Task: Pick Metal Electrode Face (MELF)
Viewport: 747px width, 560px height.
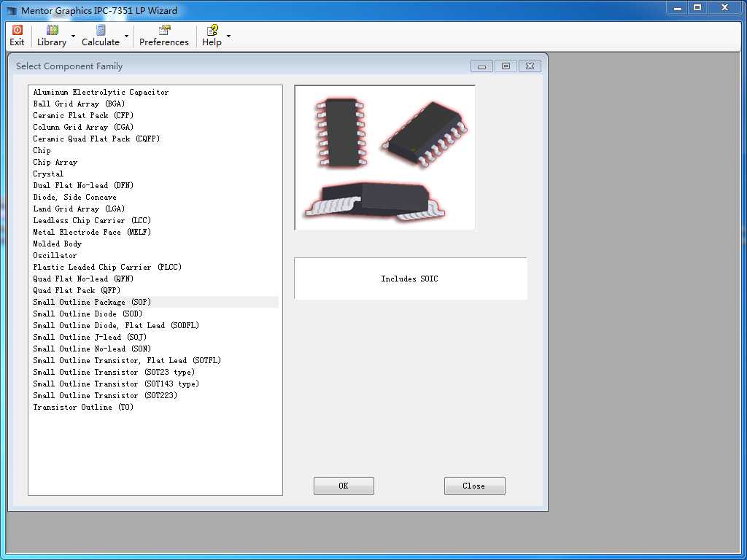Action: pyautogui.click(x=153, y=232)
